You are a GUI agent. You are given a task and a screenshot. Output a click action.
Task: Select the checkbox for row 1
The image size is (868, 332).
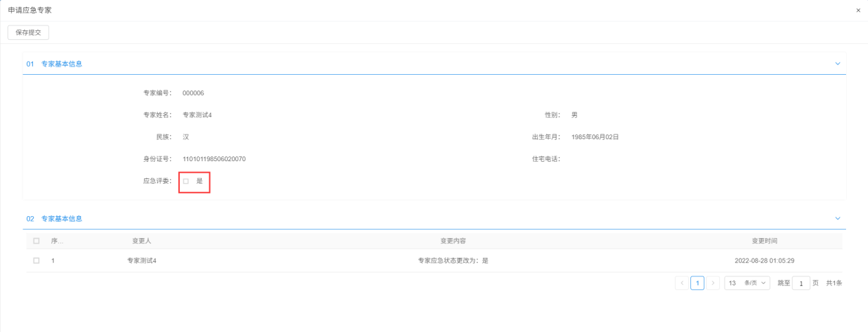(36, 261)
